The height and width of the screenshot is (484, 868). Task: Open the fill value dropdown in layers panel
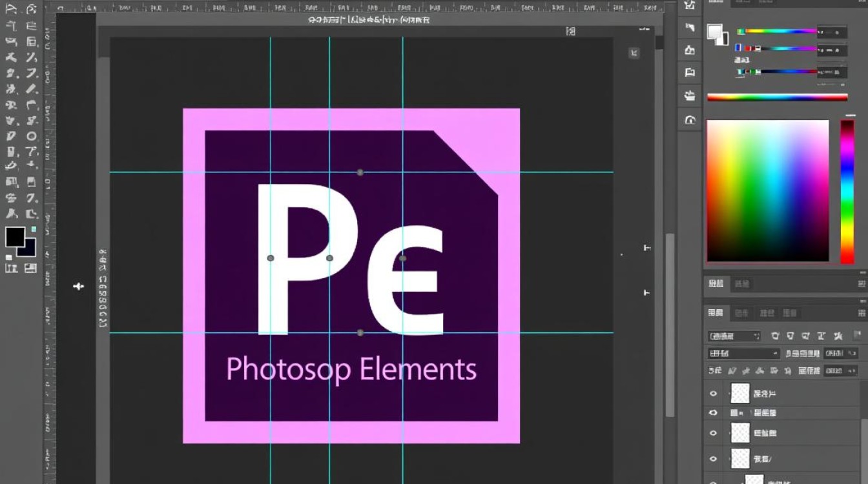pos(842,370)
